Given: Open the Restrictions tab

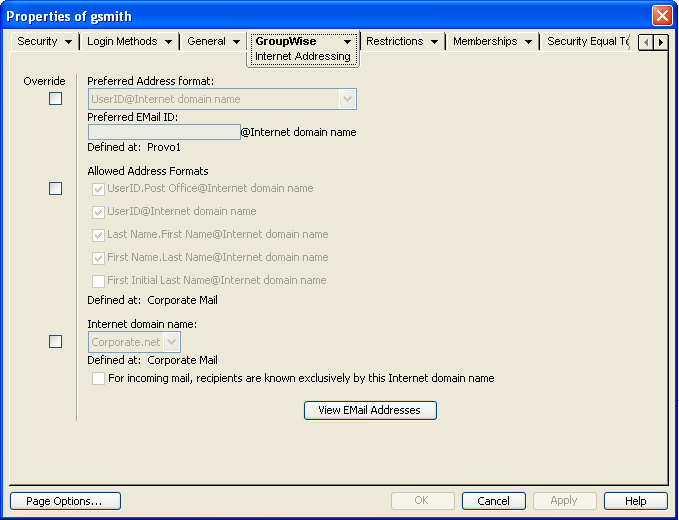Looking at the screenshot, I should 395,41.
